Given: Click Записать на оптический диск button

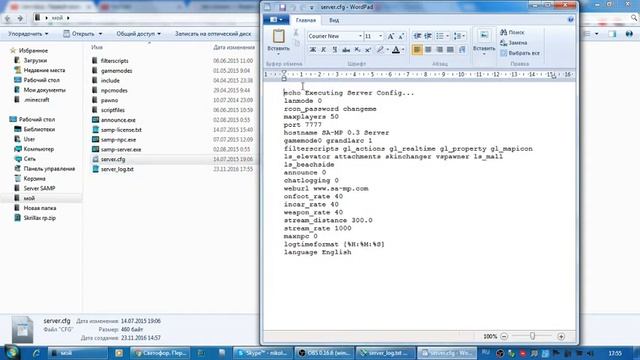Looking at the screenshot, I should (x=213, y=34).
